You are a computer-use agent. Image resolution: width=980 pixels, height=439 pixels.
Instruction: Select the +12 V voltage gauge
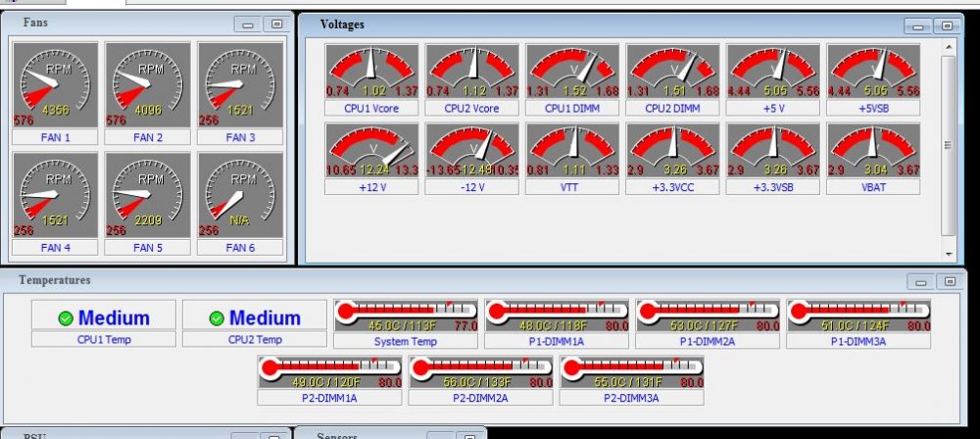point(371,150)
